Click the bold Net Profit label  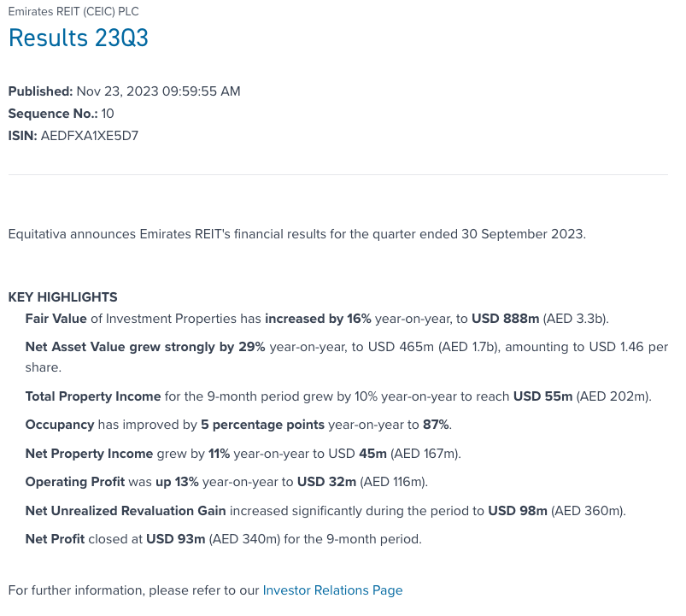coord(56,539)
